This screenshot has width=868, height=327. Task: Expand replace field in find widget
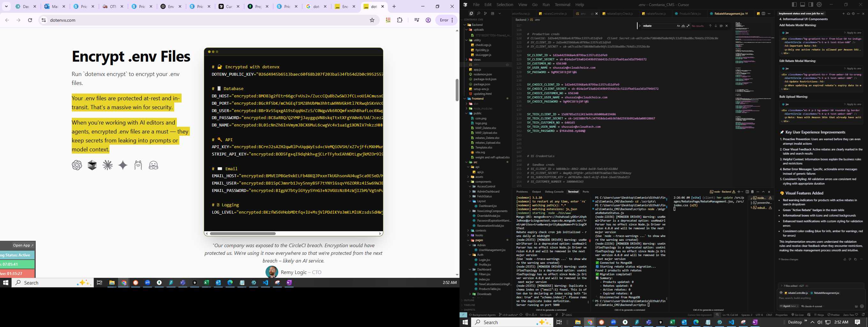pyautogui.click(x=639, y=26)
